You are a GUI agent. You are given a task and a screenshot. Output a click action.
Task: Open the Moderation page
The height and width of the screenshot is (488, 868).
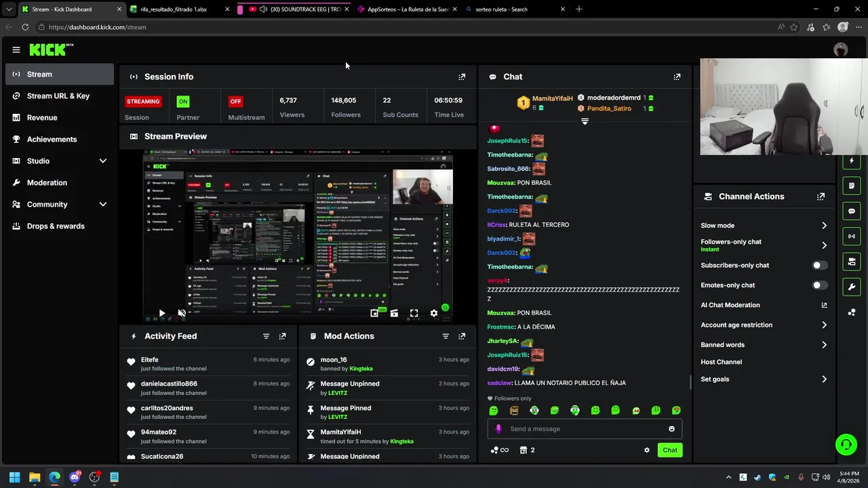click(60, 182)
